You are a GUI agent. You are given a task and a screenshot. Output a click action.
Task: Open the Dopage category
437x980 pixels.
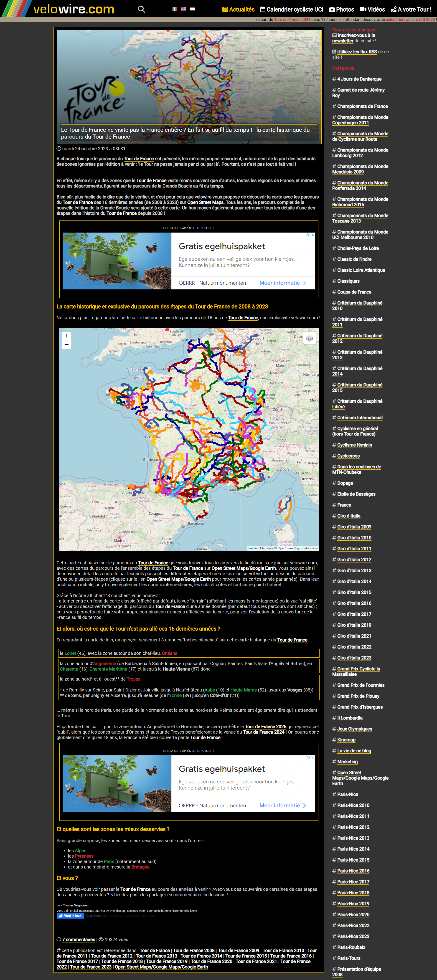tap(345, 483)
